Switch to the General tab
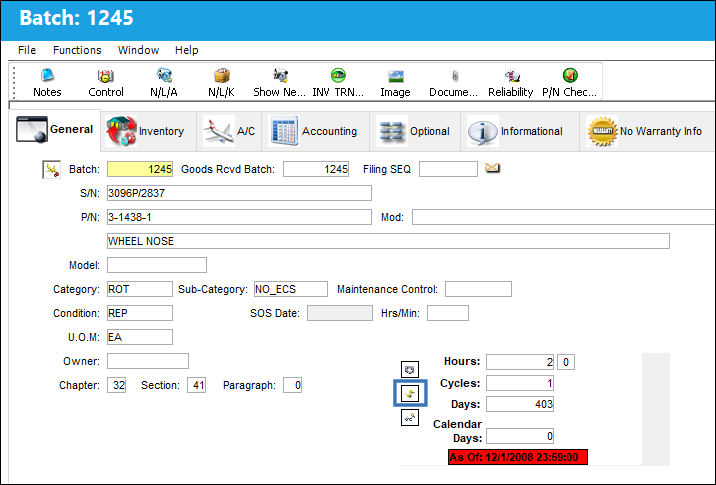 click(55, 130)
